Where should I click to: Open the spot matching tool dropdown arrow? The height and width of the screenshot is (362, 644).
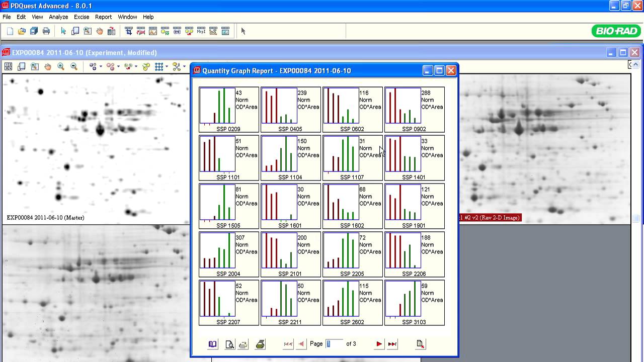[136, 66]
